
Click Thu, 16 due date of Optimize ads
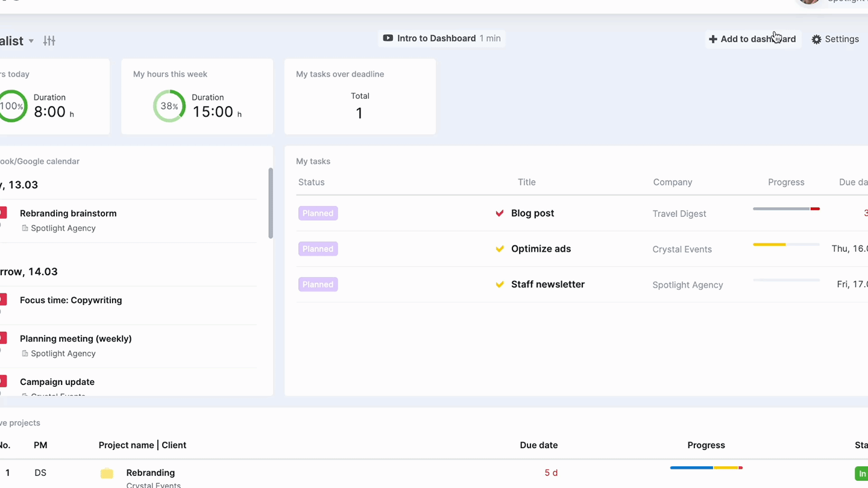850,249
